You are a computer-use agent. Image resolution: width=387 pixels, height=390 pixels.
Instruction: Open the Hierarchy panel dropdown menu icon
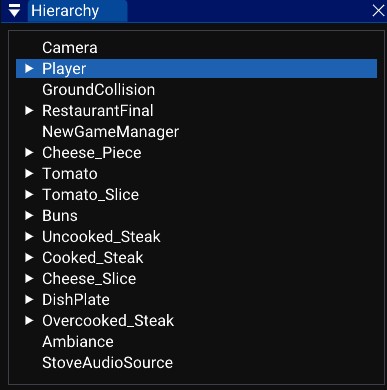coord(14,11)
